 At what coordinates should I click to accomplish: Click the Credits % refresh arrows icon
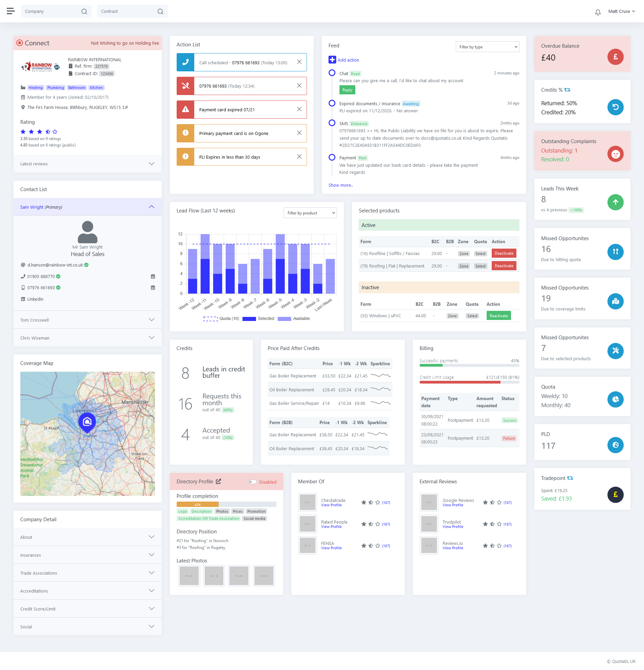[567, 90]
